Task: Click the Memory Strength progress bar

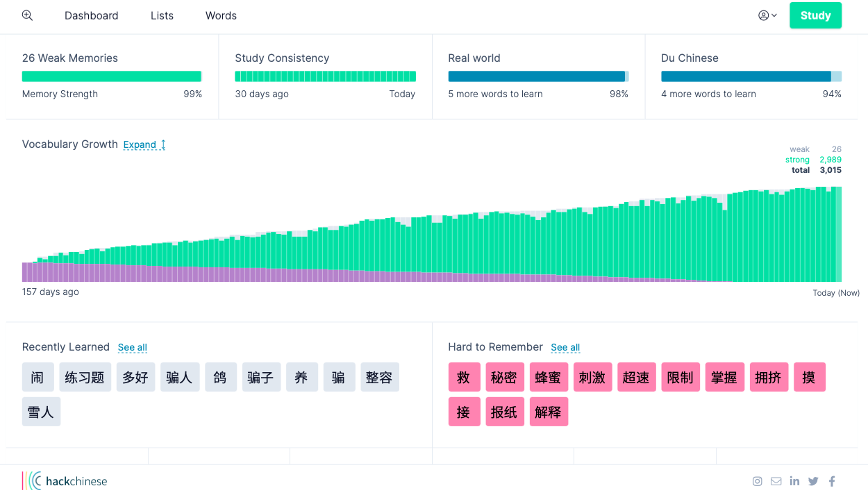Action: 111,76
